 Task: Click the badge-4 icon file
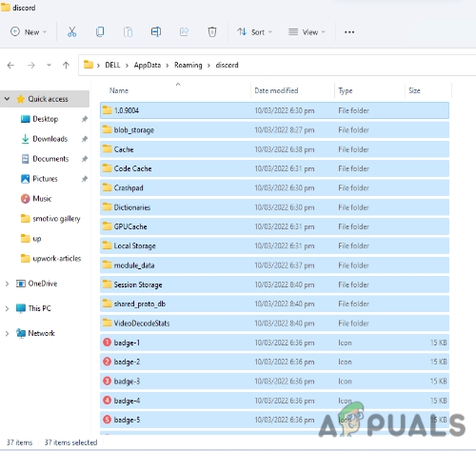coord(274,401)
